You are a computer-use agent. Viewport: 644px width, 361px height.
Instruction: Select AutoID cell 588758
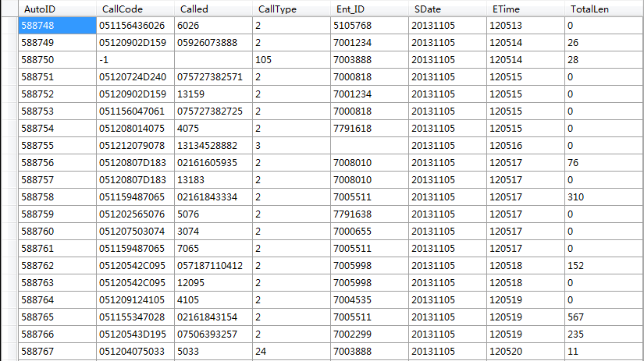coord(57,197)
